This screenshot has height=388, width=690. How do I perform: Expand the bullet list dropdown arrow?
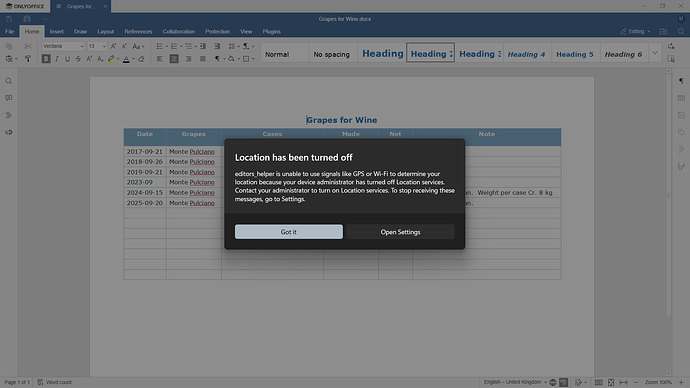click(x=167, y=46)
